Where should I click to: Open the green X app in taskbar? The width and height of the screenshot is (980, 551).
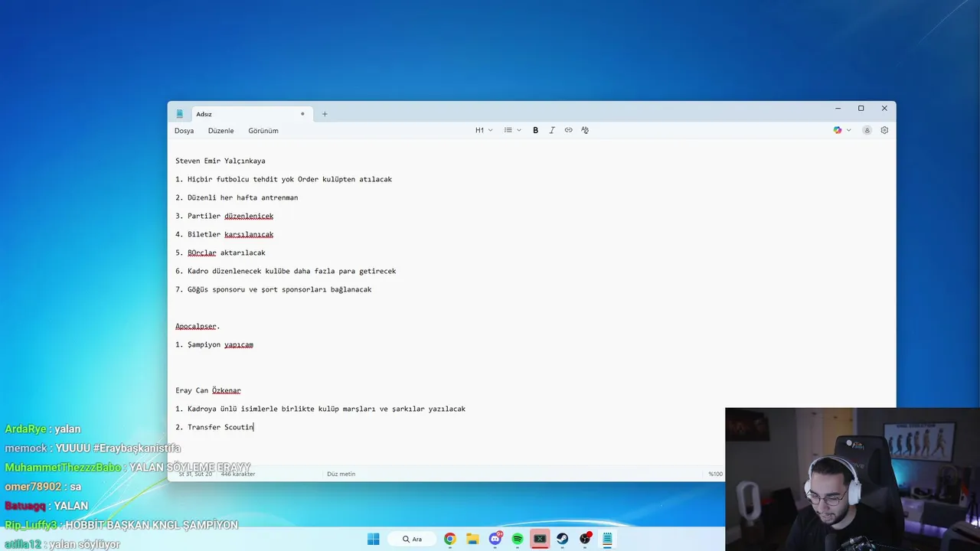540,539
